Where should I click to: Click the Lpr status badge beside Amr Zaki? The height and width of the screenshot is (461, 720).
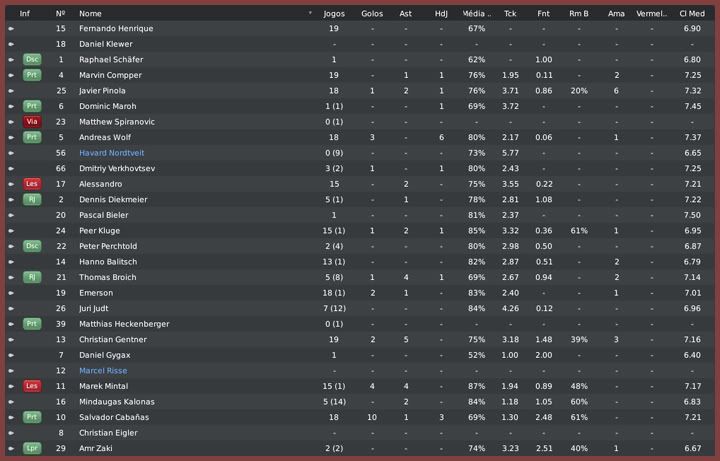(32, 449)
